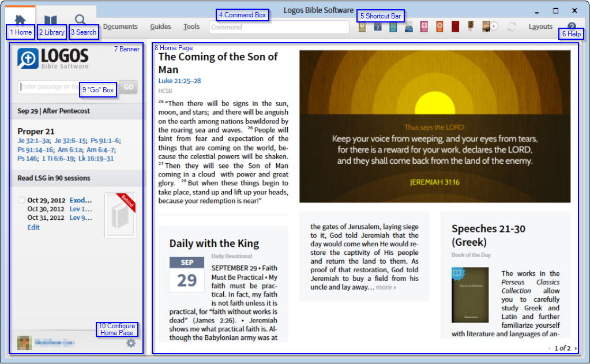Open the Library book icon
590x364 pixels.
51,20
